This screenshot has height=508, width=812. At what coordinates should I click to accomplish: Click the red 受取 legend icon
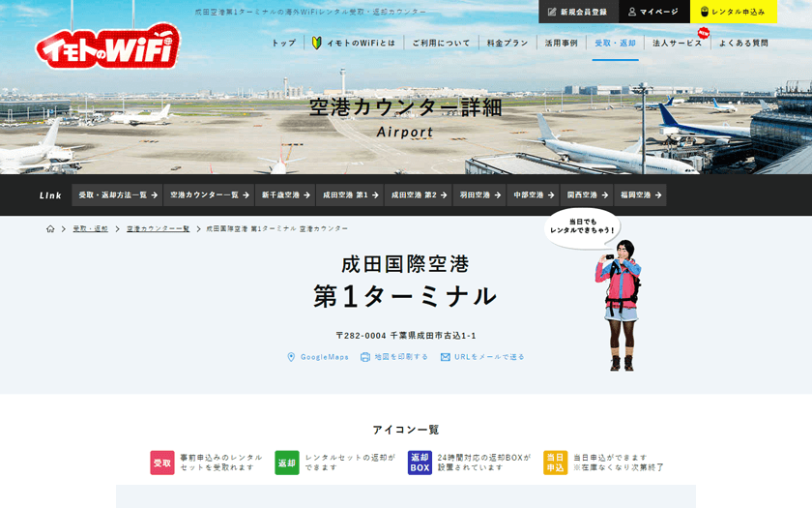point(162,463)
